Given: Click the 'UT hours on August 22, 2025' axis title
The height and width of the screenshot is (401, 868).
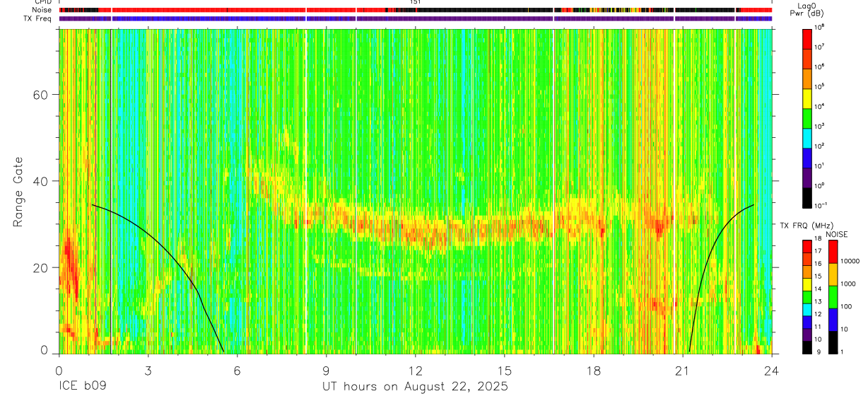Looking at the screenshot, I should pos(415,387).
